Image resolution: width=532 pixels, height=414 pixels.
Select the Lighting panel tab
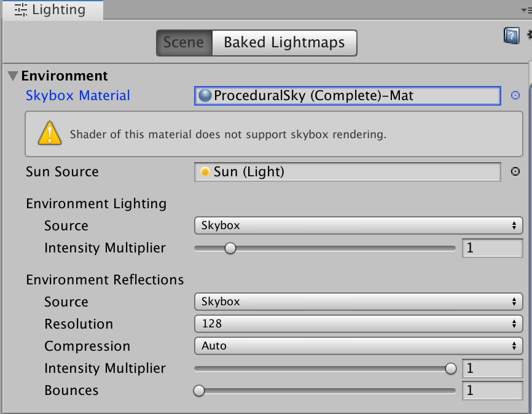(x=52, y=10)
